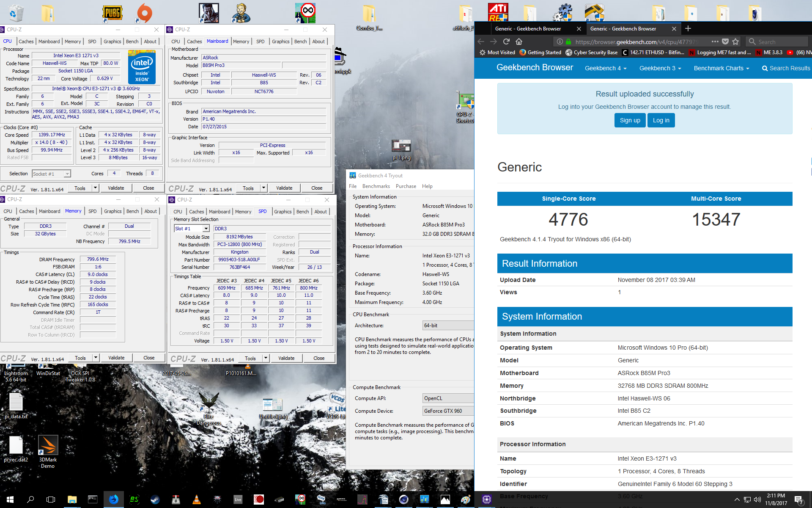
Task: Switch to the first Geekbench Browser tab
Action: coord(528,29)
